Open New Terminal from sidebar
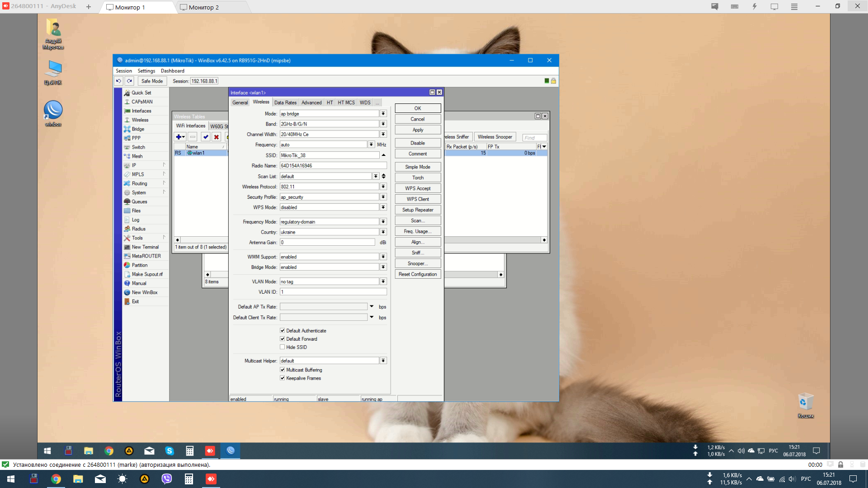This screenshot has height=488, width=868. point(145,247)
